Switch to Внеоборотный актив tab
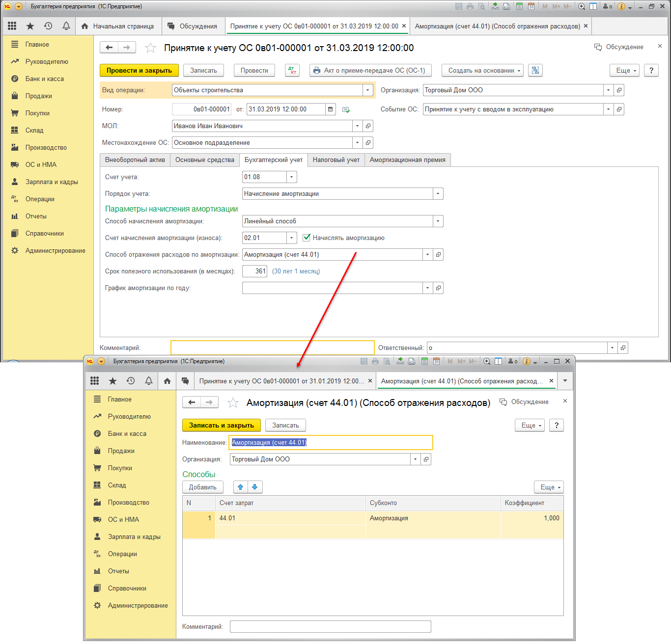The height and width of the screenshot is (644, 671). 135,160
